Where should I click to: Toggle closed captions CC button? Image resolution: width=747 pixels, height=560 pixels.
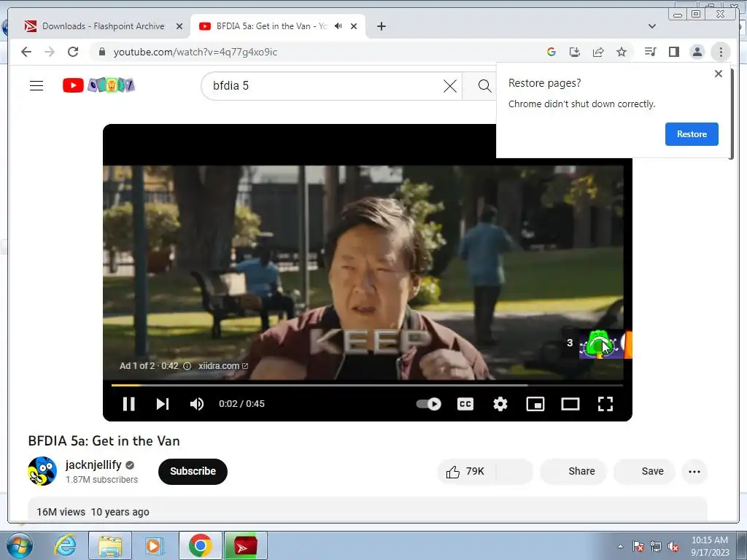465,404
